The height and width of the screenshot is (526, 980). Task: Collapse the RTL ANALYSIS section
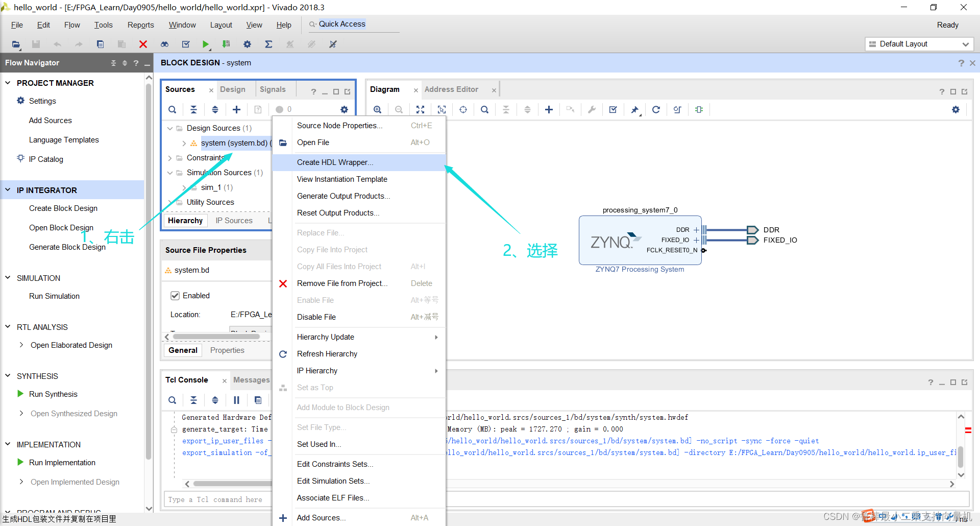[8, 327]
